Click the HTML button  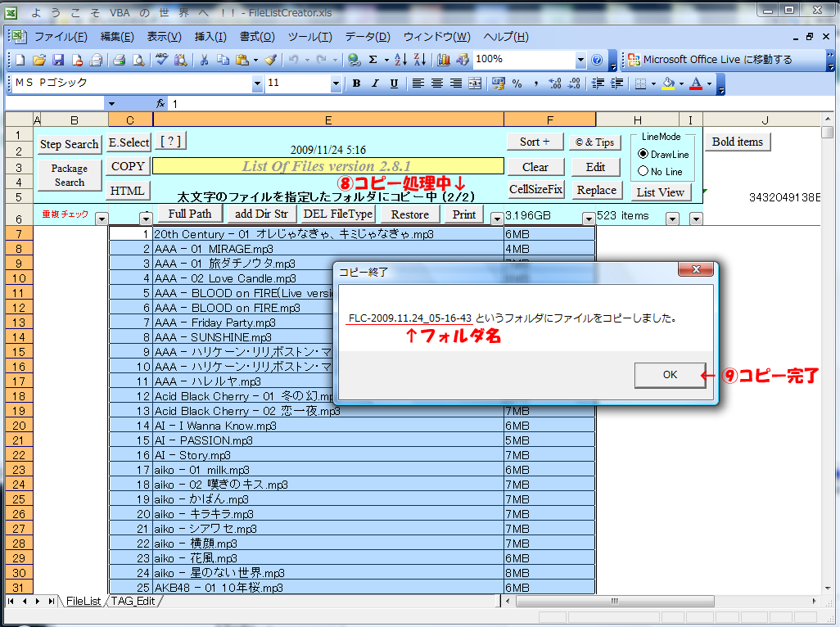[x=127, y=191]
